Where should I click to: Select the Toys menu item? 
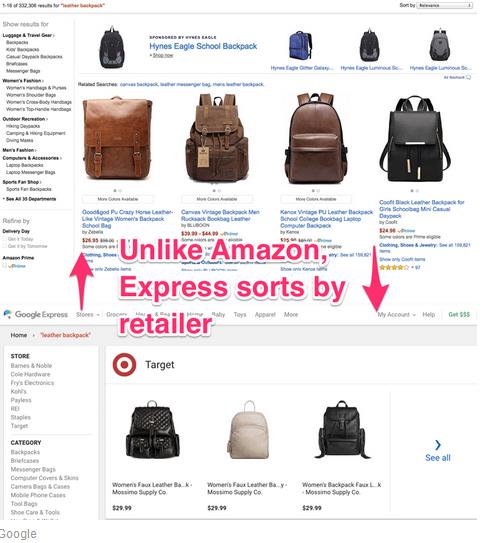pyautogui.click(x=240, y=314)
